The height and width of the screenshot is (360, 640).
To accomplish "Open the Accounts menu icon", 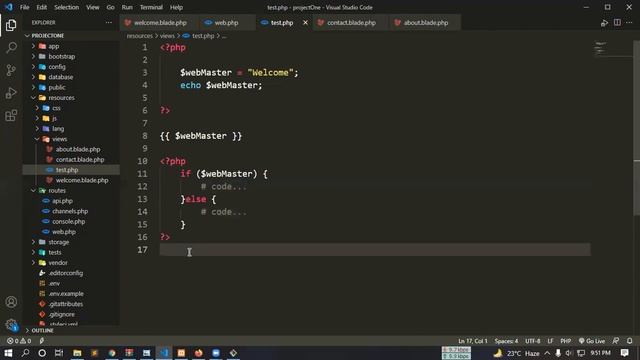I will coord(11,302).
